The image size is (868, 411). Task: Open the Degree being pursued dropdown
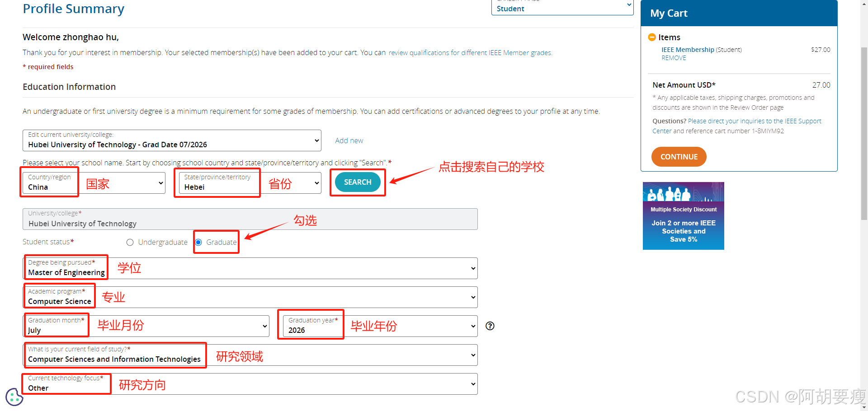(250, 268)
